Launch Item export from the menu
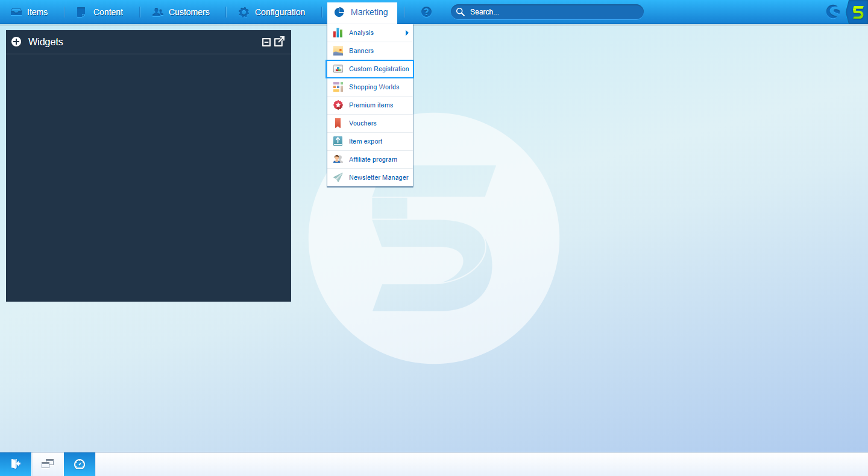The height and width of the screenshot is (476, 868). pyautogui.click(x=370, y=141)
